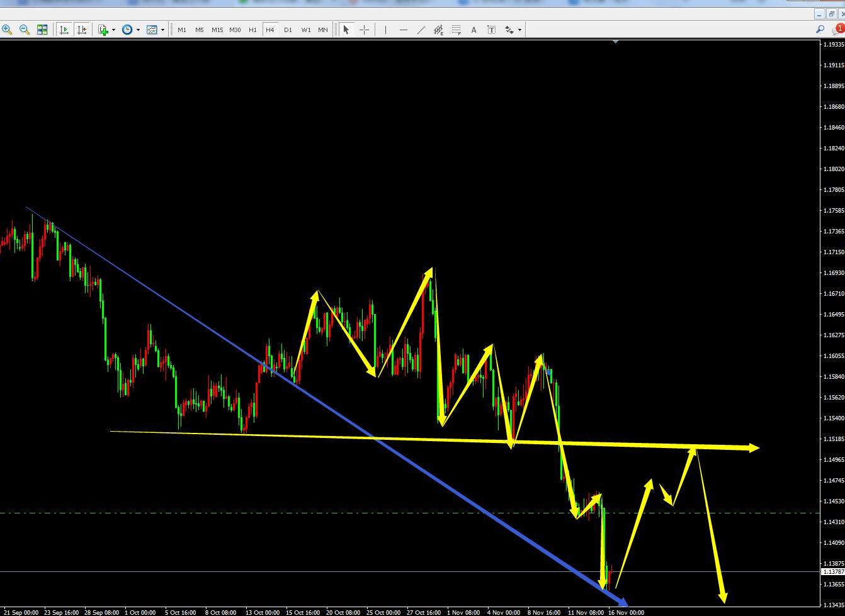845x616 pixels.
Task: Switch chart to MN monthly timeframe
Action: [323, 30]
